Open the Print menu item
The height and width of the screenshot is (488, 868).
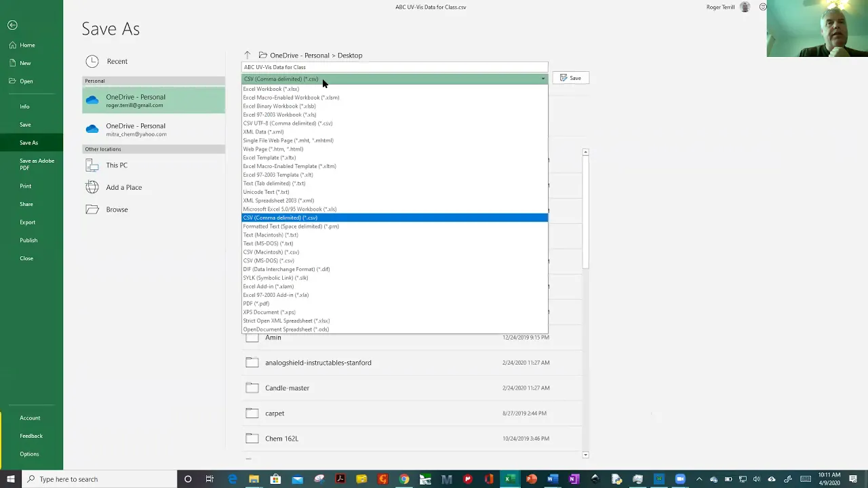(x=25, y=186)
